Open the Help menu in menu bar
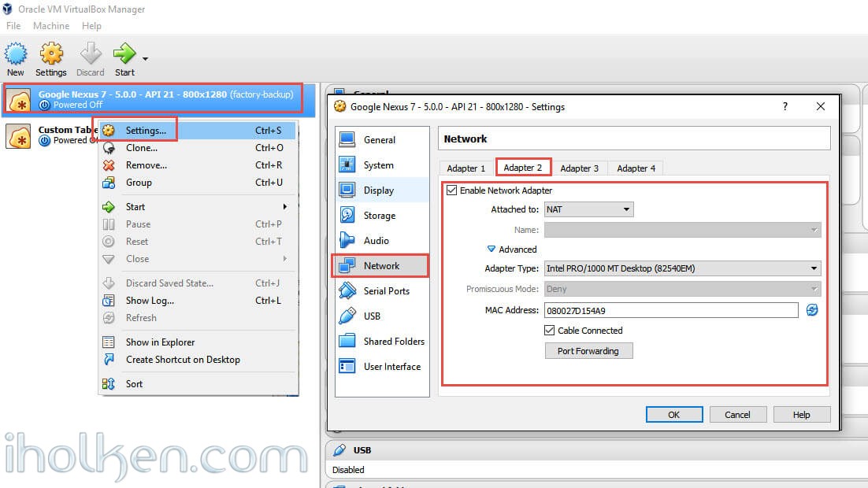Image resolution: width=868 pixels, height=488 pixels. click(91, 26)
